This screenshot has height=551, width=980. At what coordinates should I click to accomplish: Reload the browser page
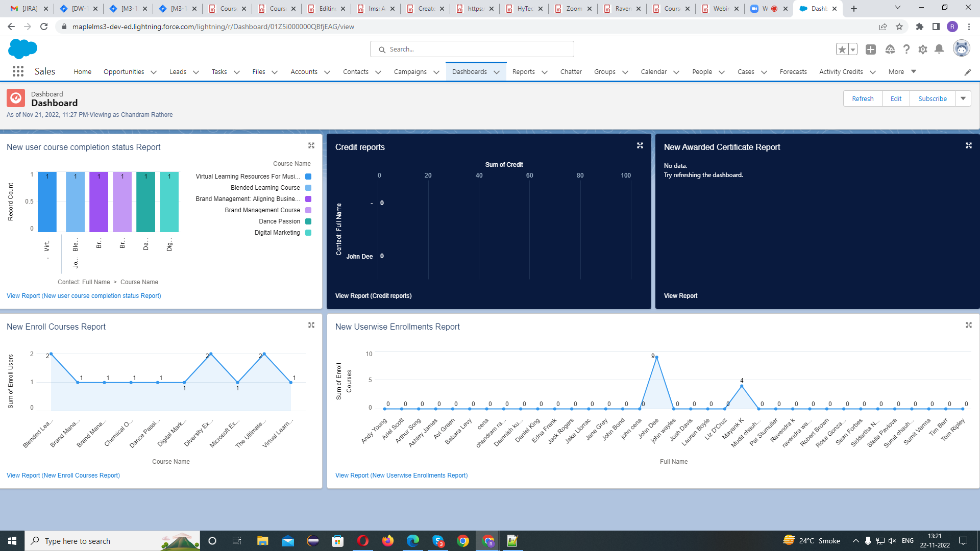[44, 27]
